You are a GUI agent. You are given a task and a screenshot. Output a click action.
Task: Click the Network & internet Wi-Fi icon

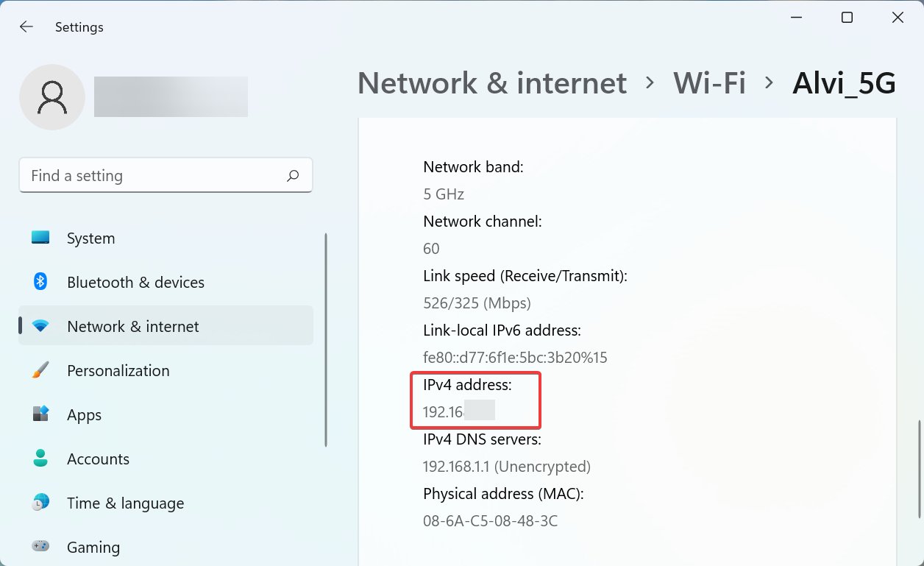click(40, 326)
